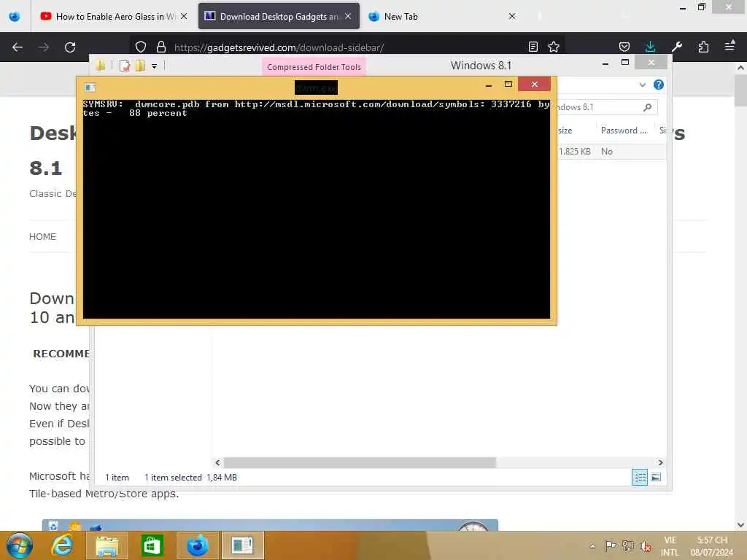Open Explorer help question mark icon

tap(659, 85)
